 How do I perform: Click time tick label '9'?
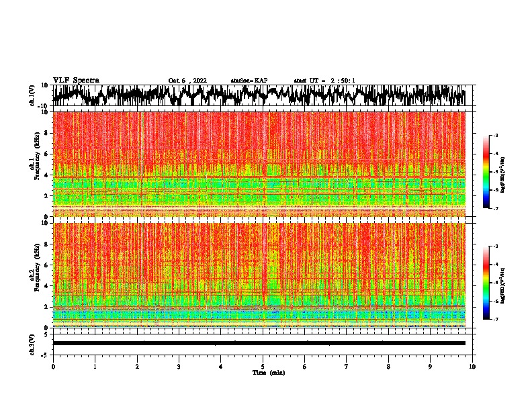[x=430, y=367]
